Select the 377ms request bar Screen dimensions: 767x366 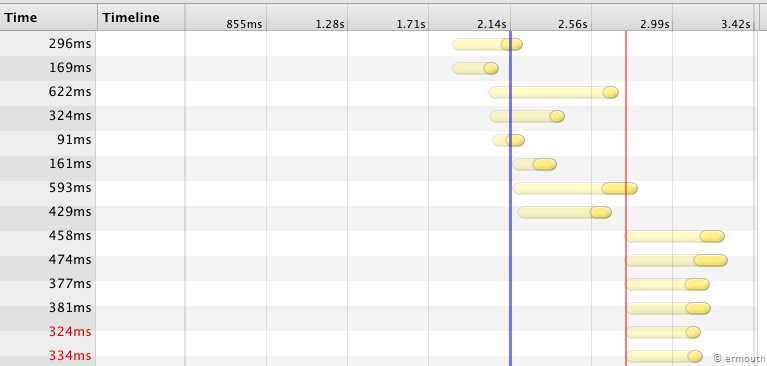click(668, 284)
